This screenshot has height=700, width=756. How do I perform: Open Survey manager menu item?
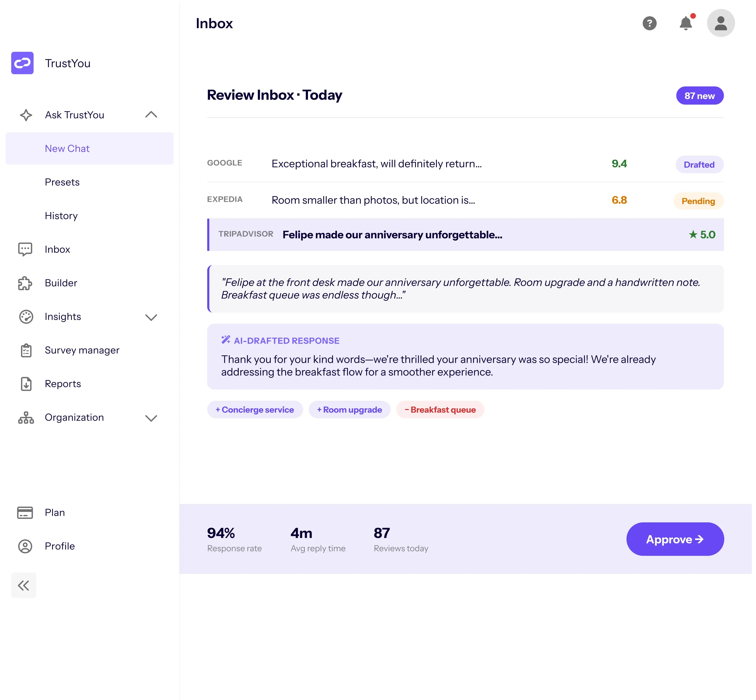click(x=82, y=350)
